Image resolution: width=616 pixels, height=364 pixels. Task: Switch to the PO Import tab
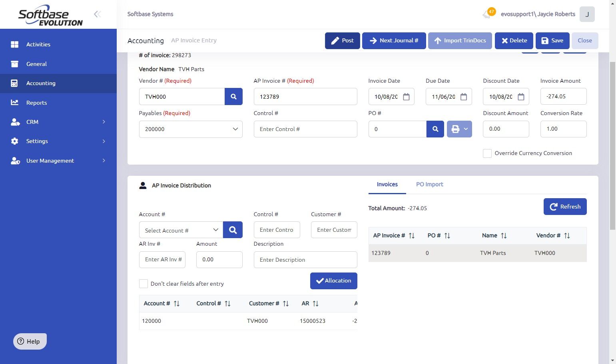(x=430, y=185)
